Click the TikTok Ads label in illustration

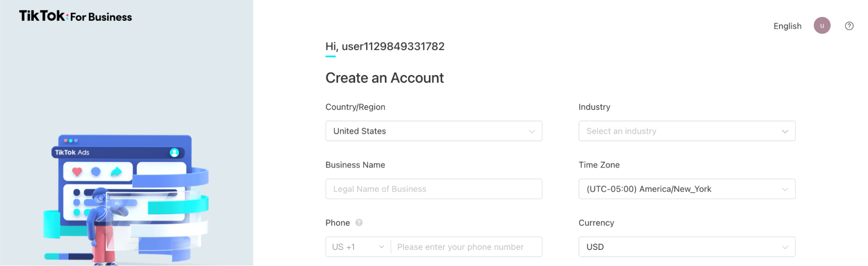72,153
